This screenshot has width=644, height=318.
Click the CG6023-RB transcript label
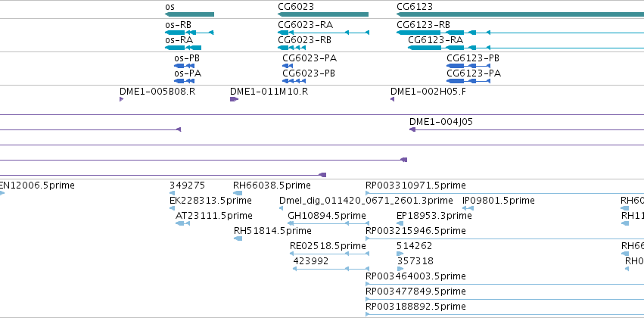tap(304, 40)
